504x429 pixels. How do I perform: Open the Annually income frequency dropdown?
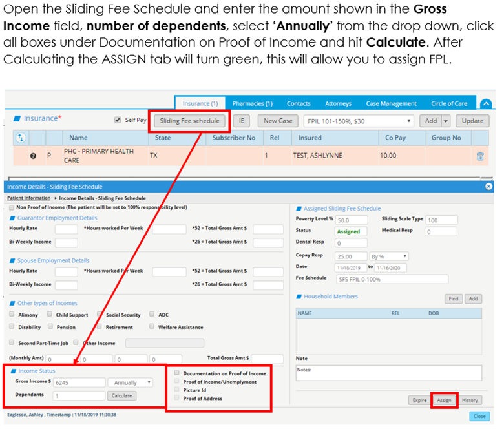click(x=130, y=382)
